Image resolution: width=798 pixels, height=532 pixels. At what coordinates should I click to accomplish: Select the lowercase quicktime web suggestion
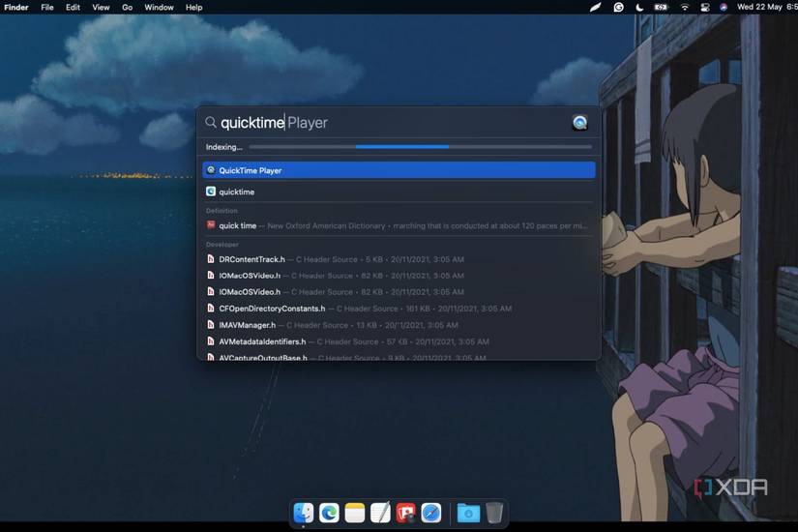[x=399, y=192]
